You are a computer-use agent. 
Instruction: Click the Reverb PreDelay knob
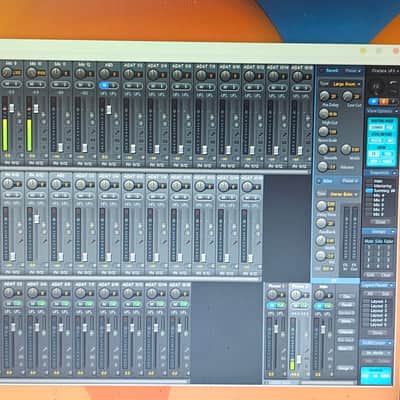point(324,96)
